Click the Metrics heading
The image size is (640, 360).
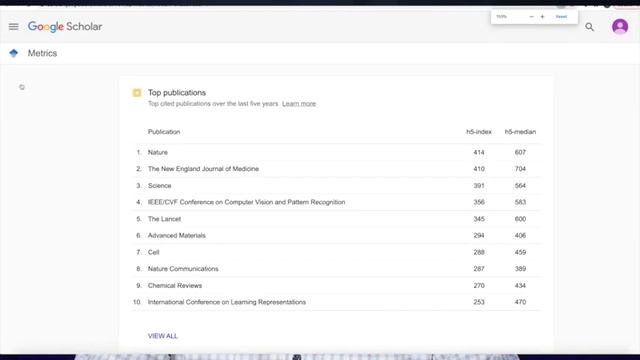42,53
